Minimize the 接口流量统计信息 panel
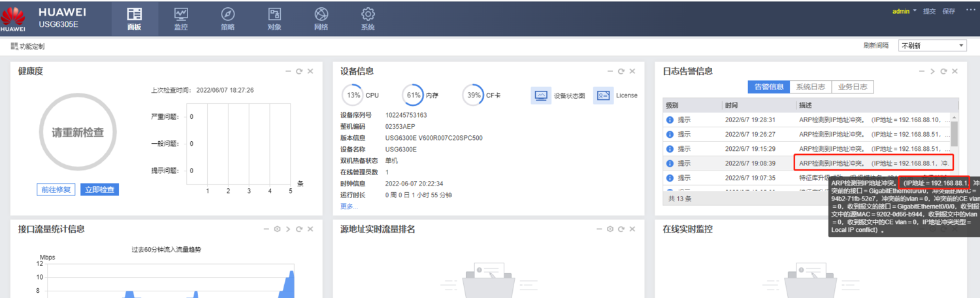Screen dimensions: 980x298 267,229
